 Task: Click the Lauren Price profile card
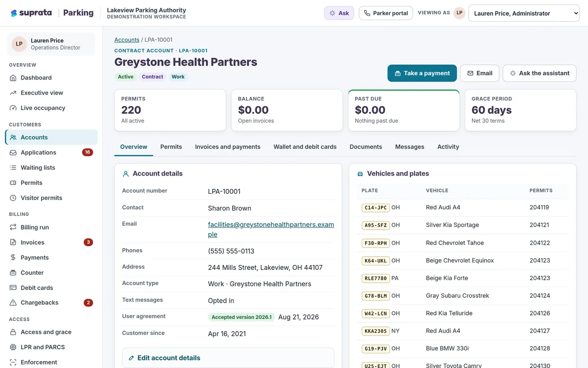pyautogui.click(x=51, y=44)
